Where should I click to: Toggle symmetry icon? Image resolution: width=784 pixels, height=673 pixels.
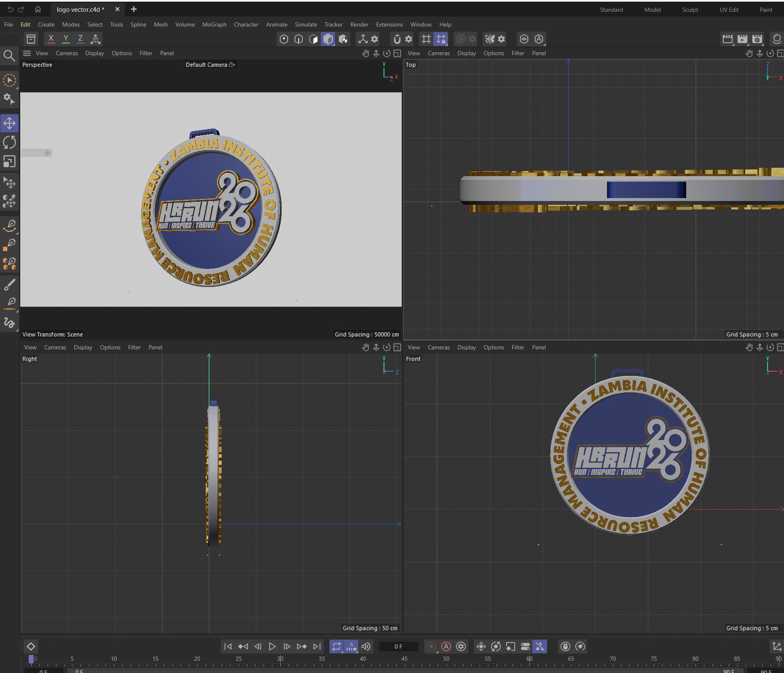(x=489, y=39)
